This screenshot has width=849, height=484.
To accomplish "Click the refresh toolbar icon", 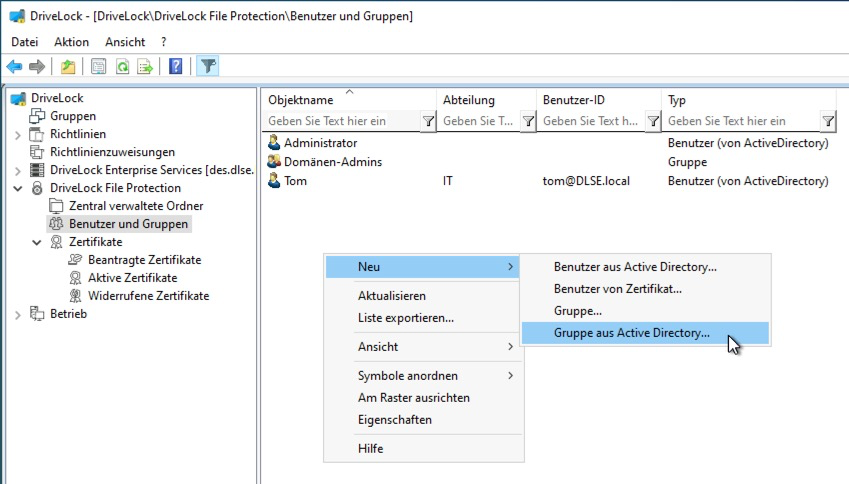I will (122, 67).
